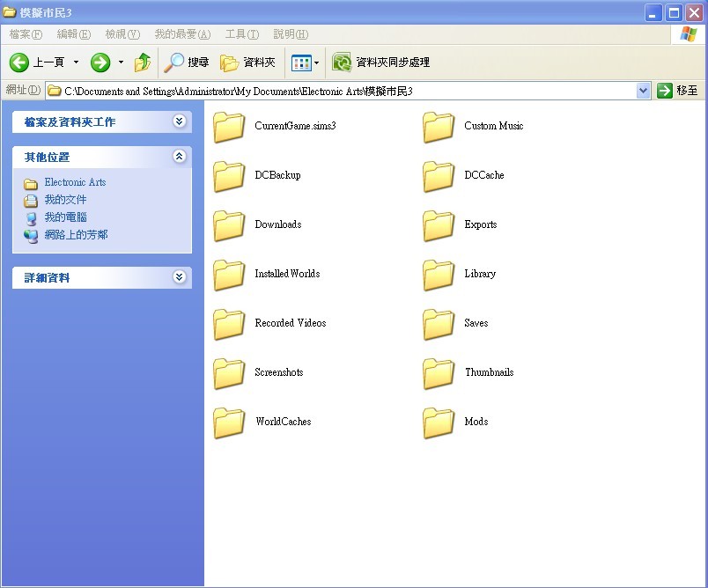Viewport: 708px width, 588px height.
Task: Open the View (檢視) menu
Action: pos(122,34)
